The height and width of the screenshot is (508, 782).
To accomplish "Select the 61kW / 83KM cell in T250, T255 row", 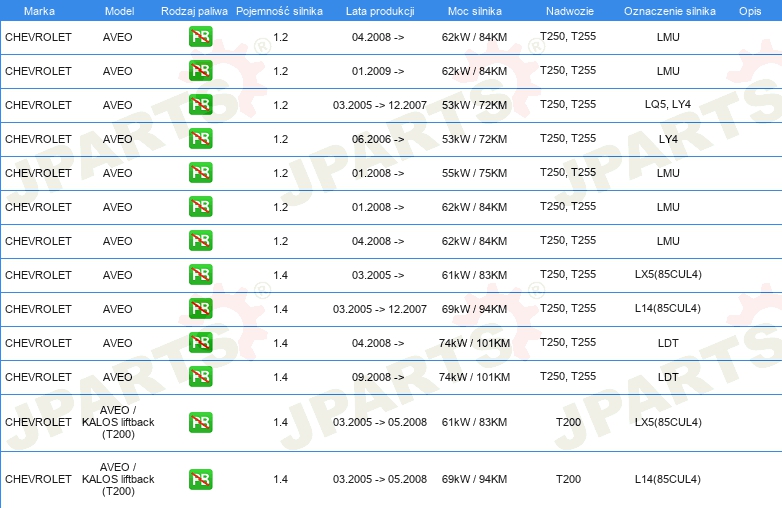I will coord(474,275).
